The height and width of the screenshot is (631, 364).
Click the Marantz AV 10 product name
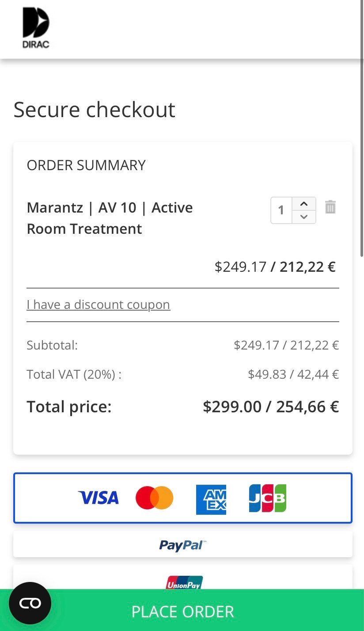(x=110, y=218)
